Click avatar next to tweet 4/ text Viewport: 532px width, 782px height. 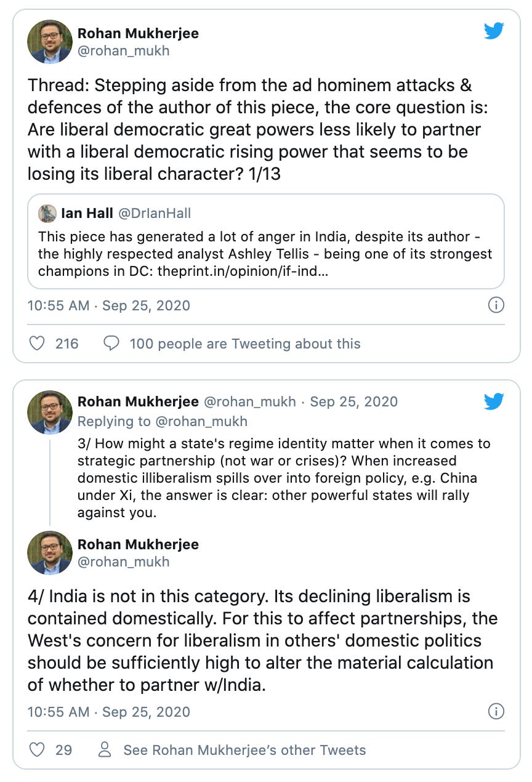coord(50,552)
